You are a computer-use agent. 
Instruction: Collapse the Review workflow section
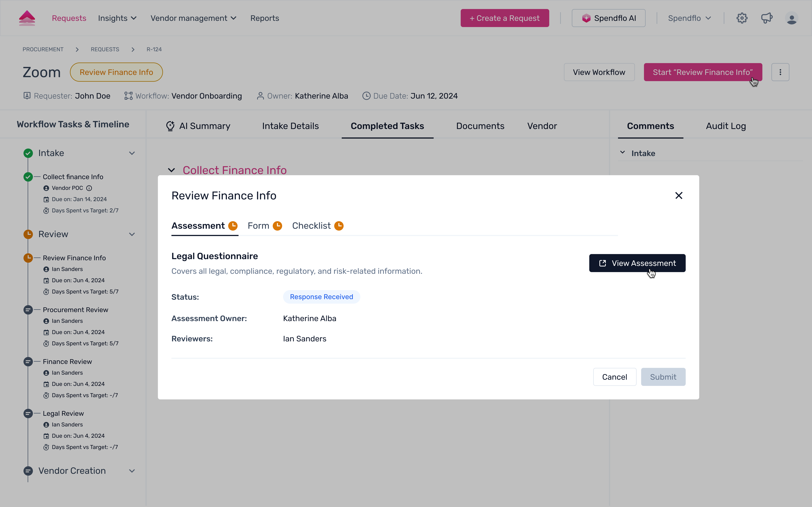(132, 234)
